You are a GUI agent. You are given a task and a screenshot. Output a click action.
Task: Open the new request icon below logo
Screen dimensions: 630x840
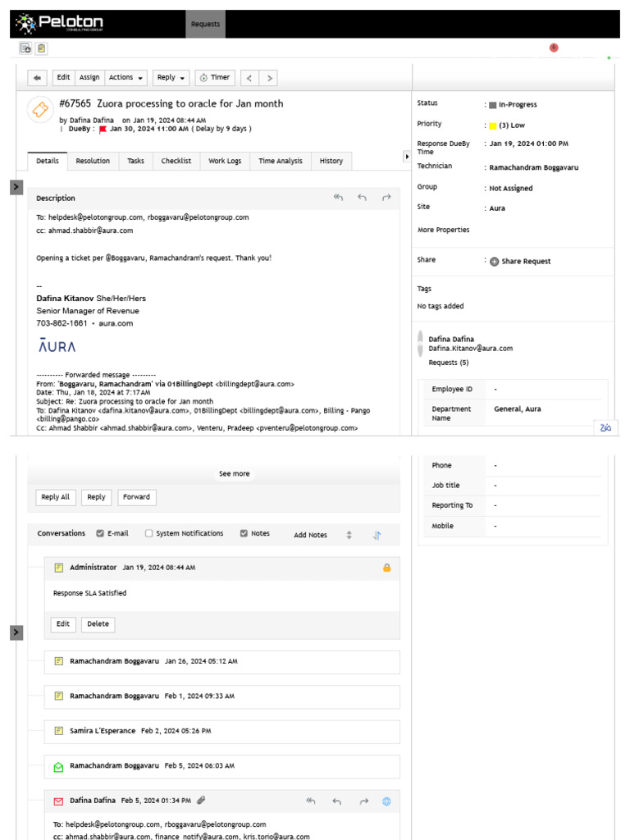25,48
